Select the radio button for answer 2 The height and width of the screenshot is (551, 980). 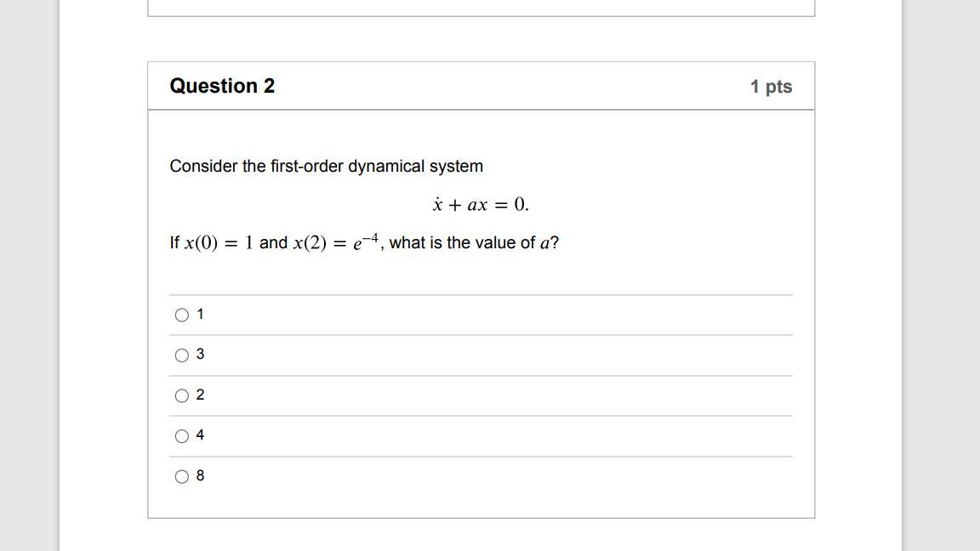[x=182, y=395]
